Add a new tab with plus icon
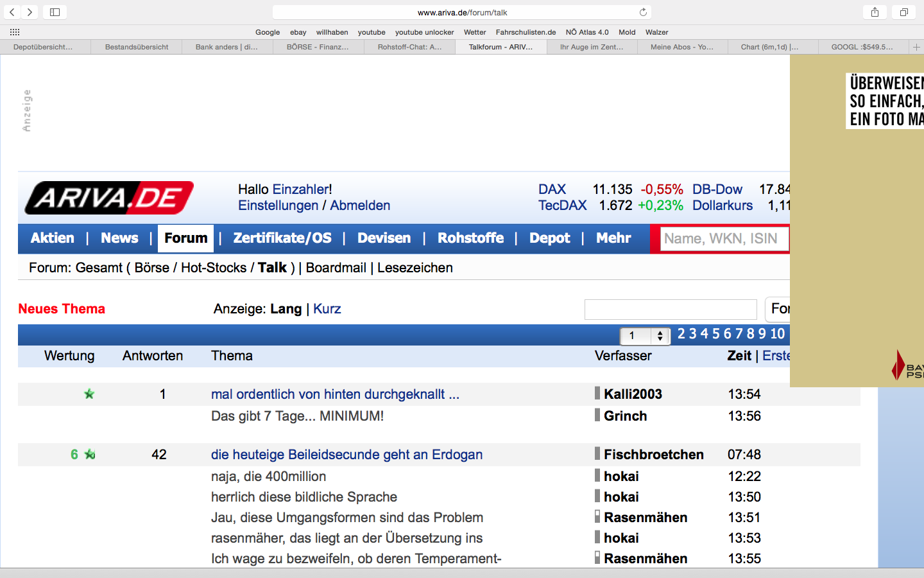Viewport: 924px width, 578px height. [916, 47]
